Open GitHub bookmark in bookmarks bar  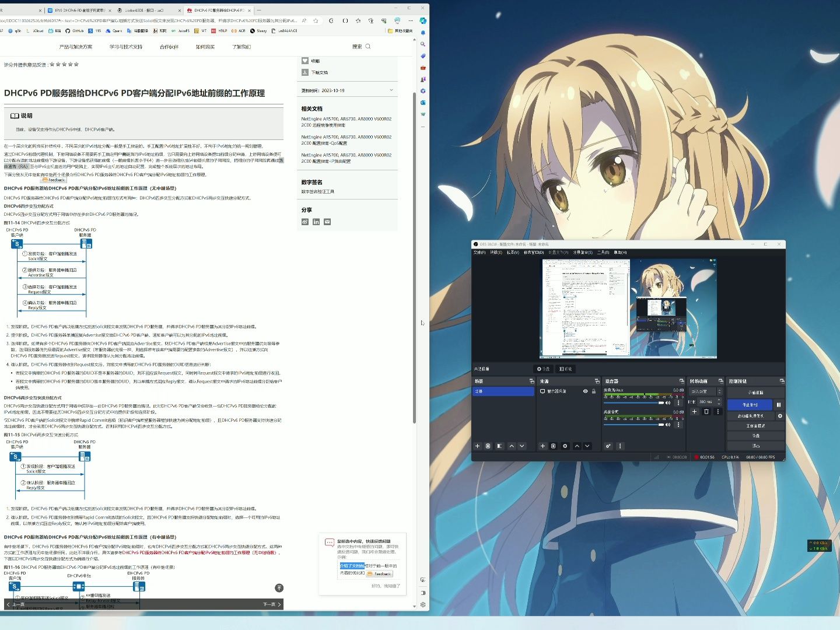click(x=75, y=30)
